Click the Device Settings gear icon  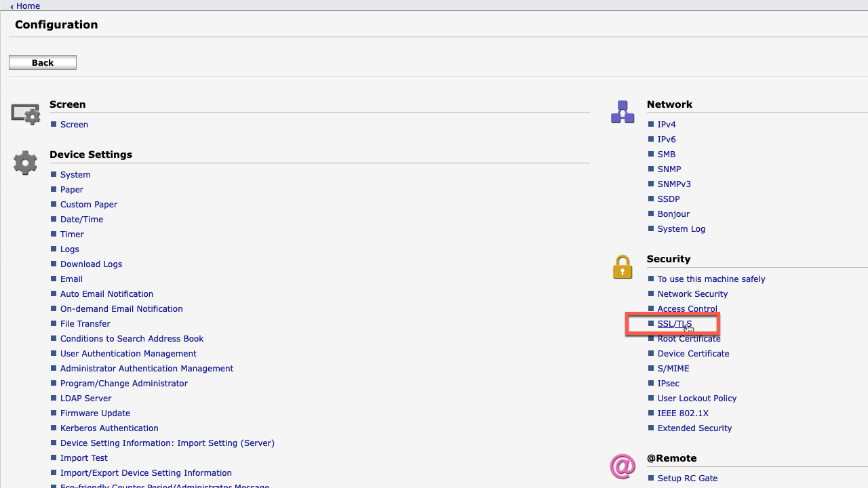pyautogui.click(x=25, y=163)
